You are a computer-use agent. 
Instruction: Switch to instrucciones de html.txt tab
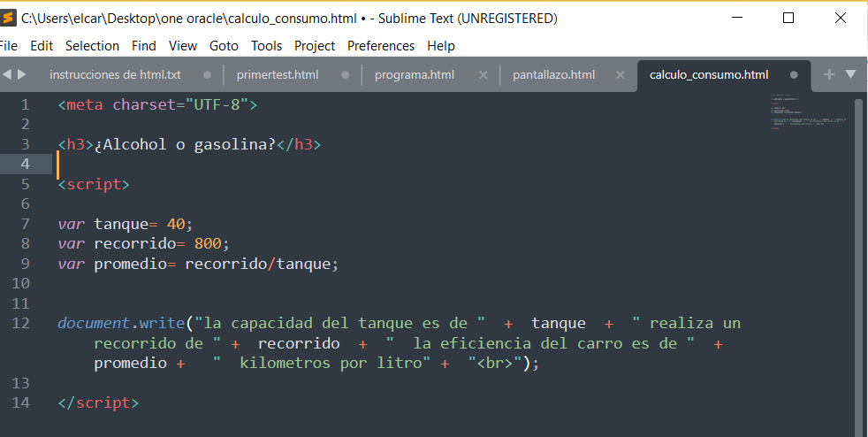pos(115,75)
